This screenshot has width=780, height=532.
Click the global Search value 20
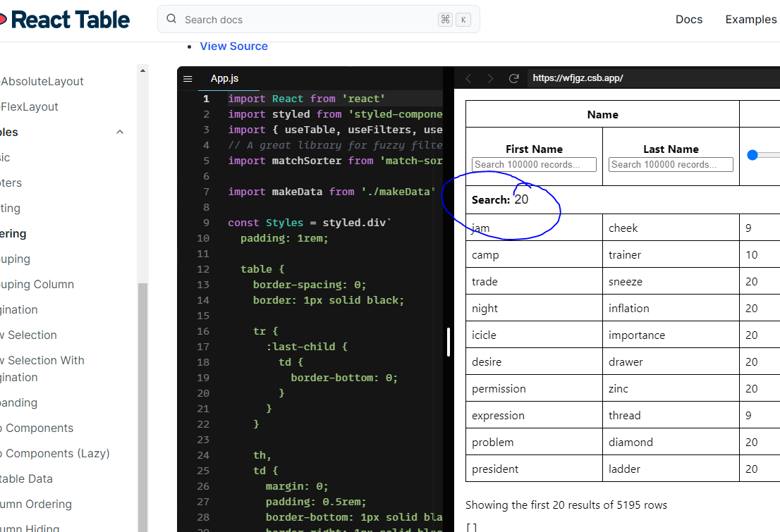click(x=521, y=200)
